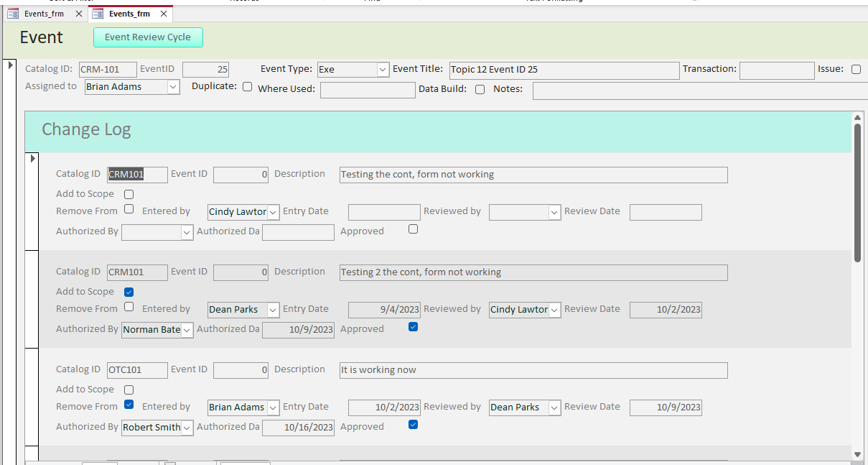This screenshot has width=868, height=465.
Task: Uncheck Remove From for OTC101 record
Action: point(129,405)
